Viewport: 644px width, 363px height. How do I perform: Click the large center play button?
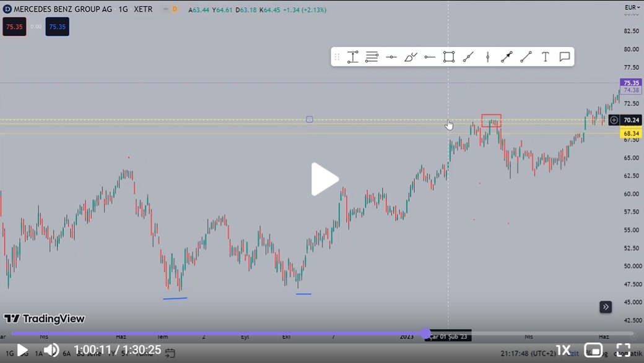(324, 179)
